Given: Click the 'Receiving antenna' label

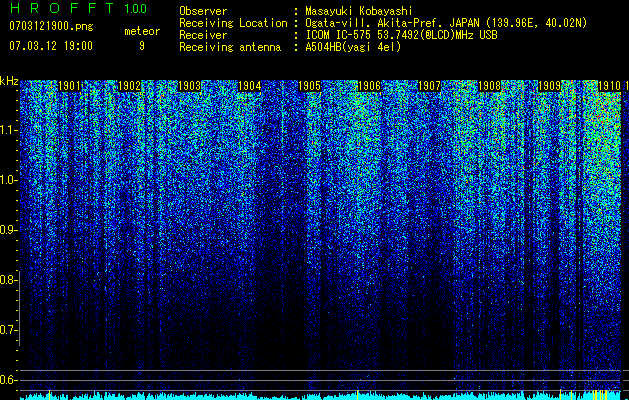Looking at the screenshot, I should [x=230, y=47].
